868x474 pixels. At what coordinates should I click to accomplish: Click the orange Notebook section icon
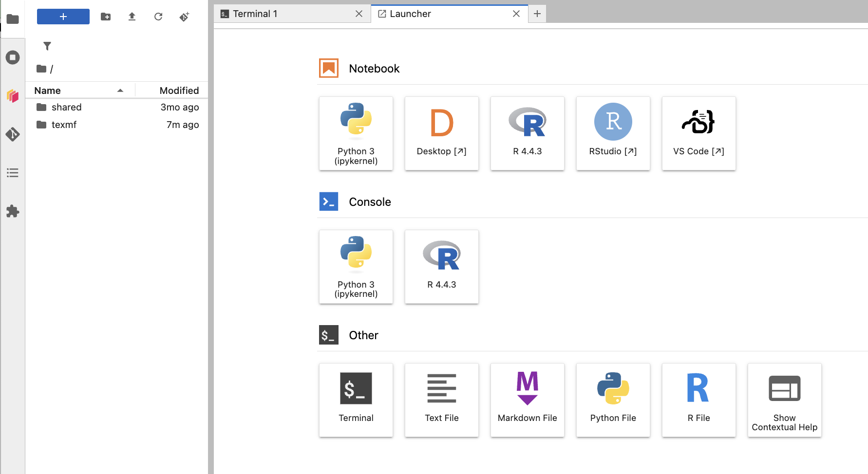click(x=329, y=68)
